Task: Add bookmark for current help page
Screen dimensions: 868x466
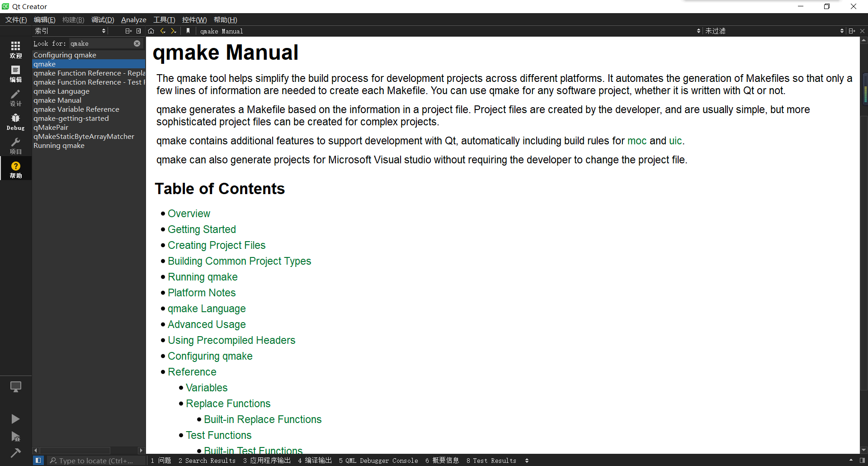Action: click(188, 31)
